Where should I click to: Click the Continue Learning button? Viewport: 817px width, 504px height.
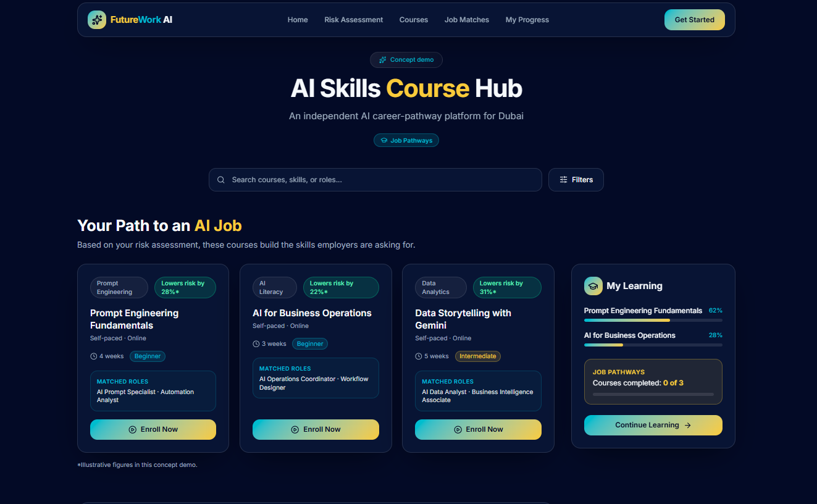point(653,425)
